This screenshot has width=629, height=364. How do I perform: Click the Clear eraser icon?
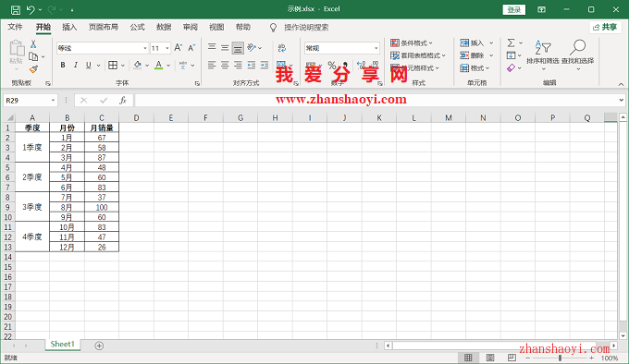coord(511,68)
